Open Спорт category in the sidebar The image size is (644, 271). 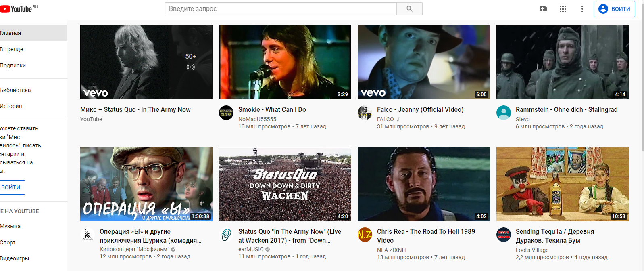[33, 242]
